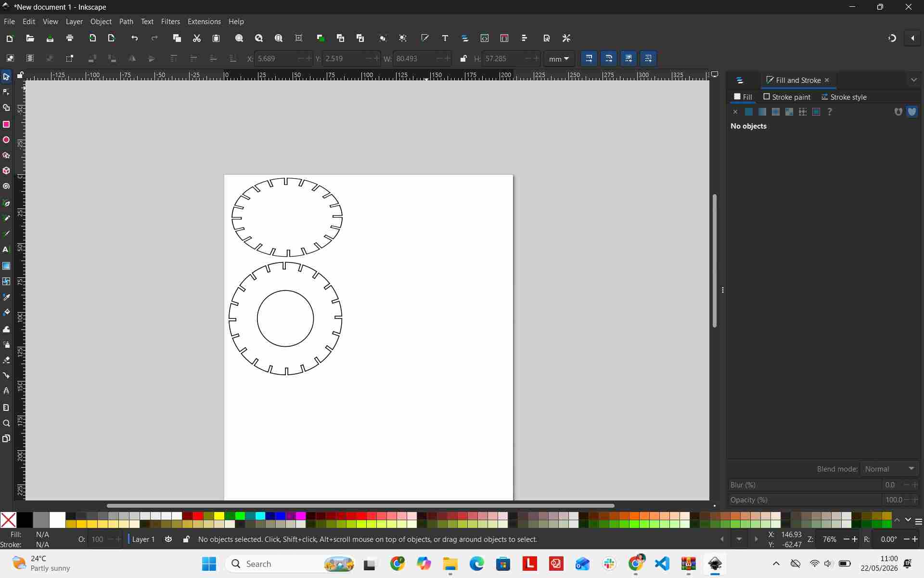Toggle scale stroke width with object
This screenshot has width=924, height=578.
click(x=589, y=58)
